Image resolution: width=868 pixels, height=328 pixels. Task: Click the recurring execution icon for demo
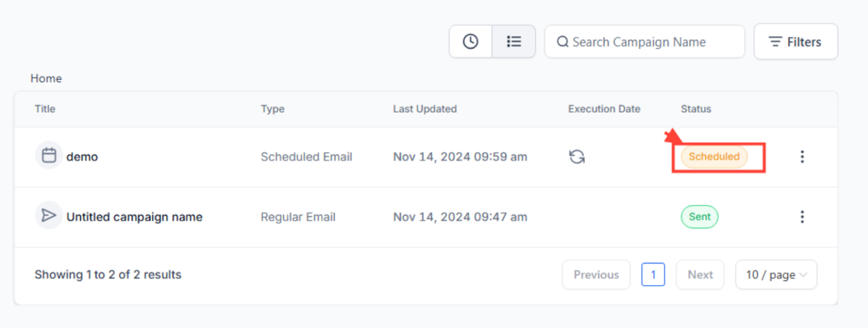click(x=577, y=157)
